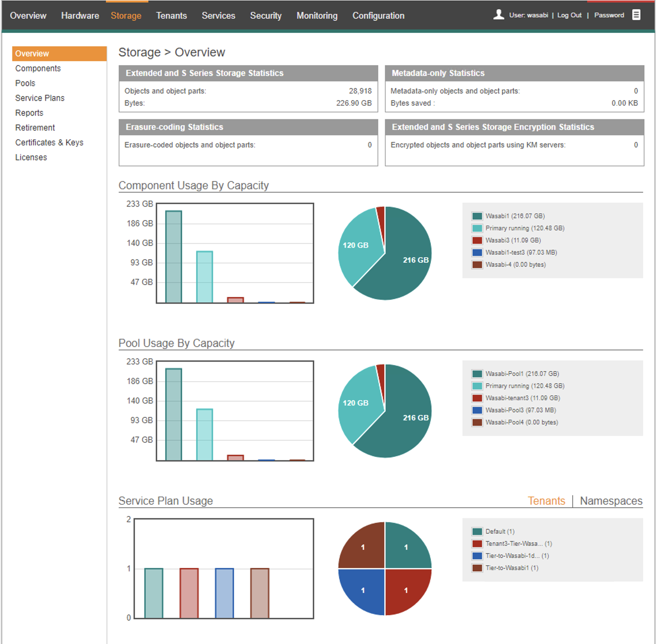
Task: Click the Tier-to-Wasabi-1d legend color swatch
Action: click(477, 556)
